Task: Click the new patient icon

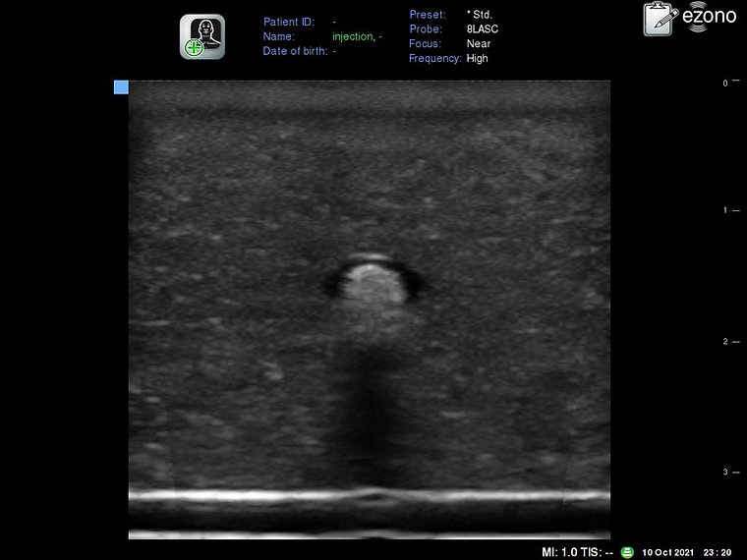Action: point(201,37)
